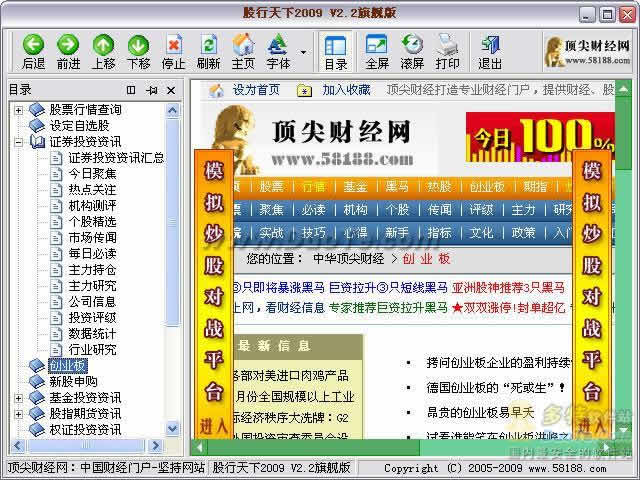Click 中华顶尖财经 breadcrumb link
The image size is (640, 480).
pos(349,259)
